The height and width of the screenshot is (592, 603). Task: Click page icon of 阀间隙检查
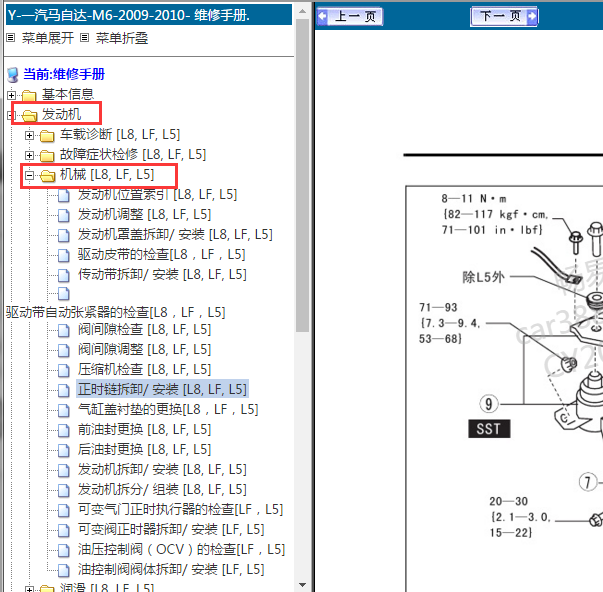(64, 330)
